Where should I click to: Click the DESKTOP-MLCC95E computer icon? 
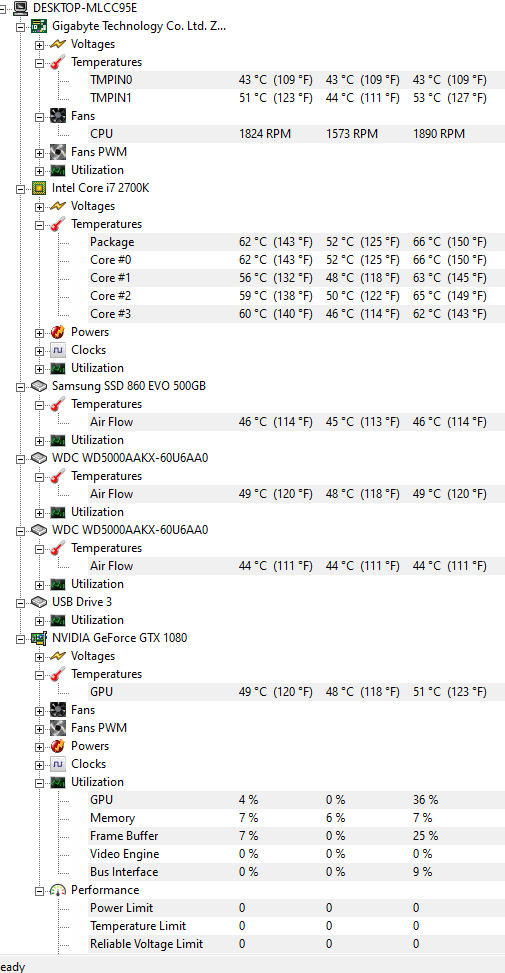20,8
